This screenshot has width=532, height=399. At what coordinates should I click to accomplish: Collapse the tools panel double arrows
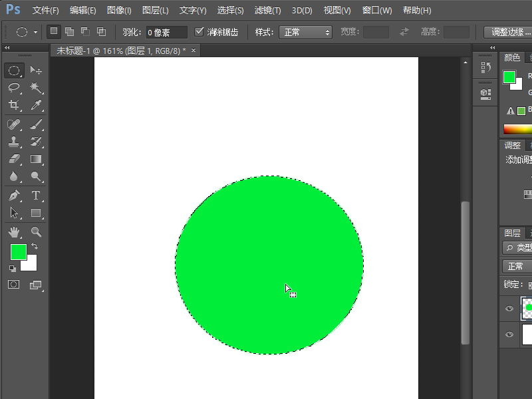[7, 48]
